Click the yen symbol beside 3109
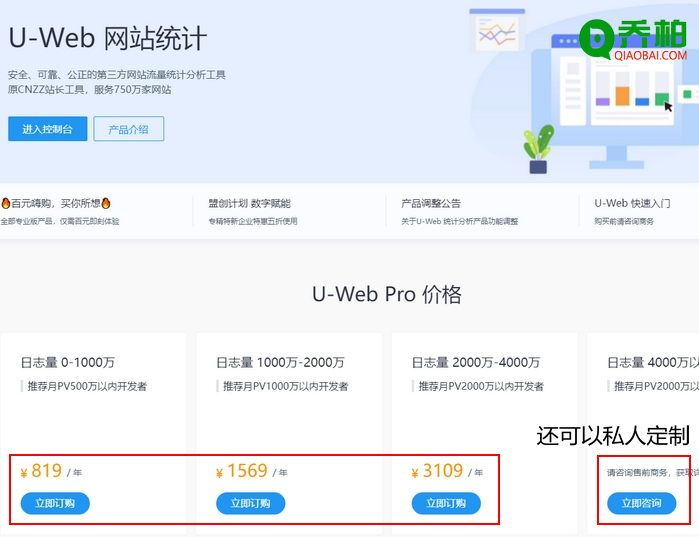 click(x=415, y=473)
